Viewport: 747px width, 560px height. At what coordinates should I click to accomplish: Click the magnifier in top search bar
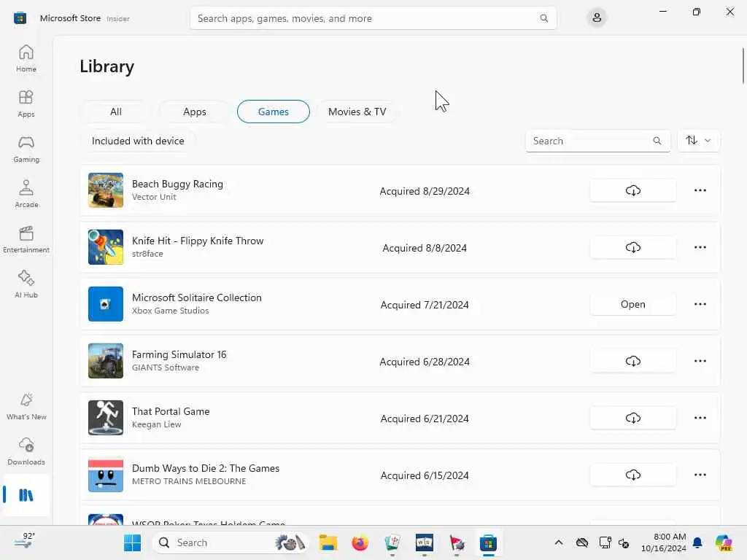click(543, 18)
